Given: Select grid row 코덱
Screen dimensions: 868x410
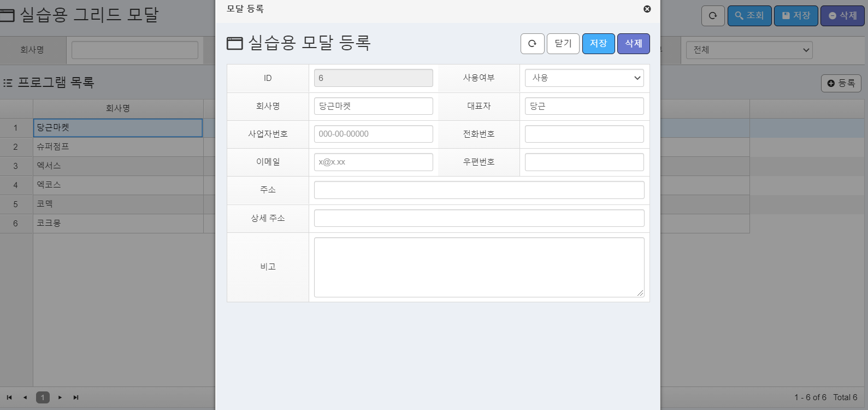Looking at the screenshot, I should (x=118, y=204).
